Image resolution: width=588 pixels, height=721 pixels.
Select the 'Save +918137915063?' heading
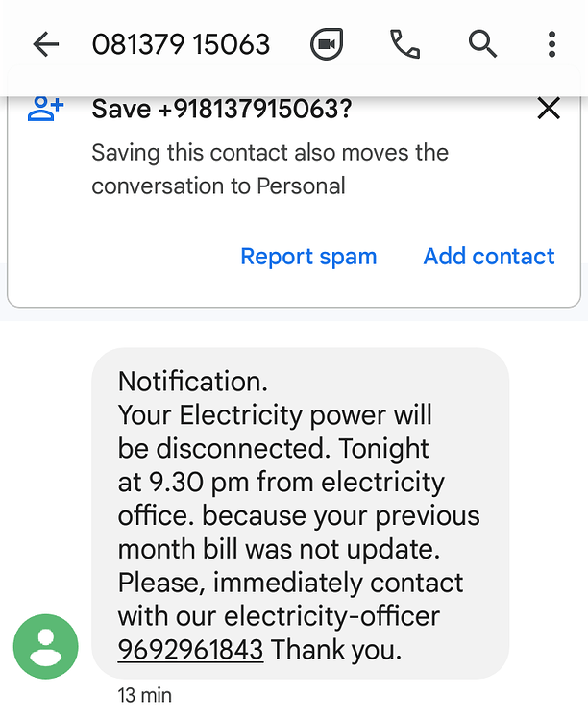point(222,109)
